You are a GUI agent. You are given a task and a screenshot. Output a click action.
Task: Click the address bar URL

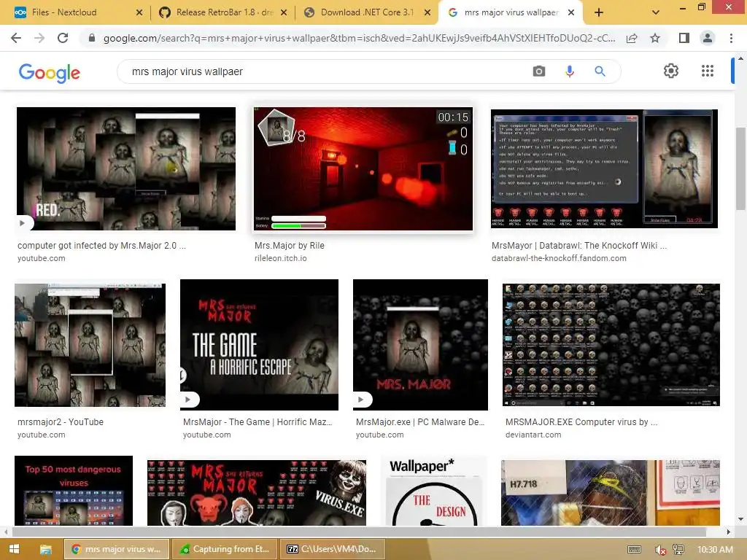(x=359, y=38)
